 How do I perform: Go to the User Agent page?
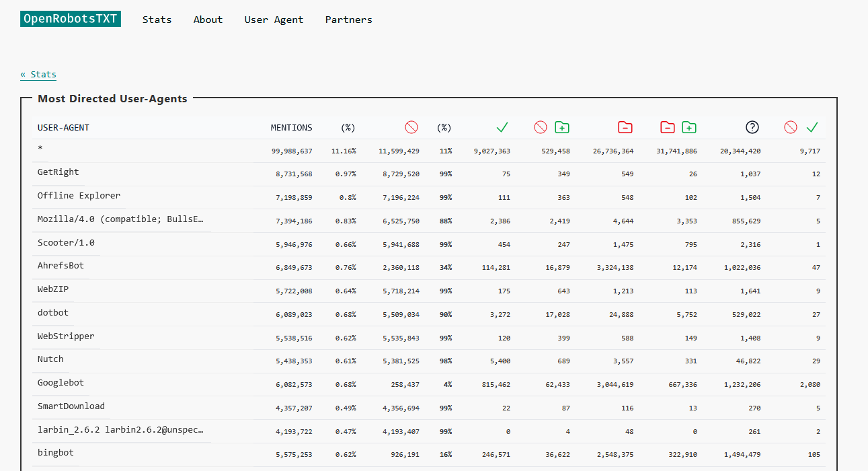(x=274, y=20)
